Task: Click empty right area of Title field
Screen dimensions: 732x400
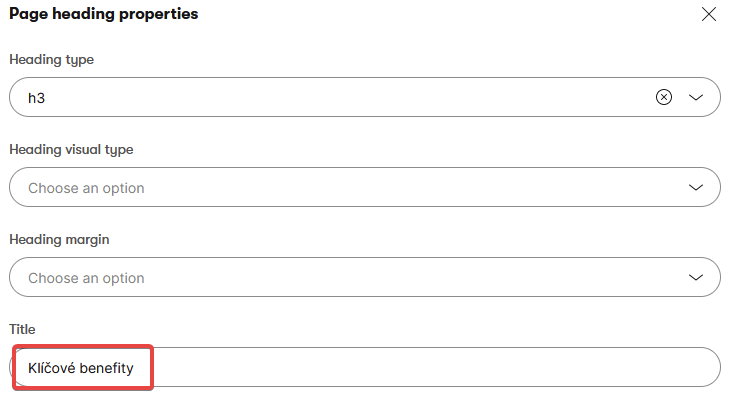Action: 500,367
